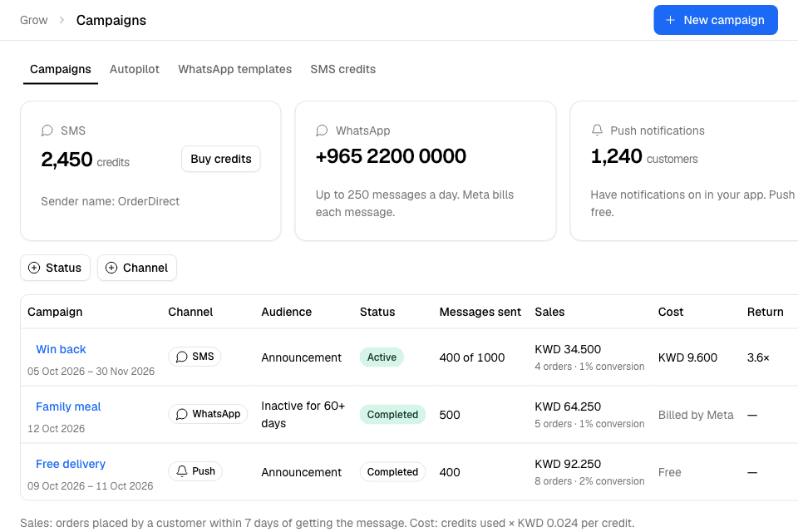This screenshot has height=532, width=798.
Task: Click the 12 Oct 2026 date
Action: (x=56, y=429)
